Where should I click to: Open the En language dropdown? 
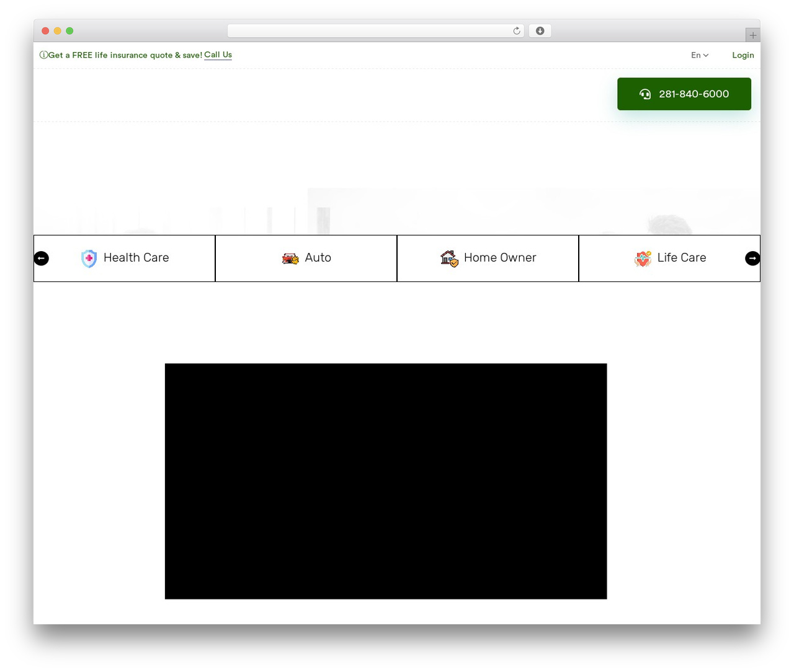tap(700, 55)
